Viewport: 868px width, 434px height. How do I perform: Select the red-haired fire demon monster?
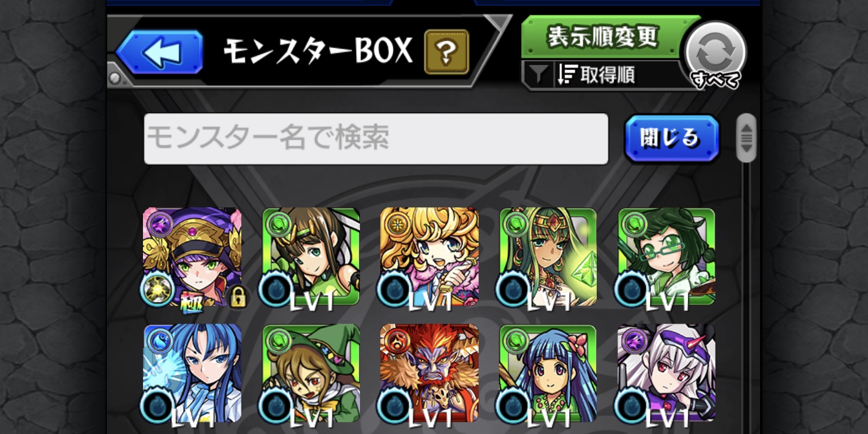[429, 373]
